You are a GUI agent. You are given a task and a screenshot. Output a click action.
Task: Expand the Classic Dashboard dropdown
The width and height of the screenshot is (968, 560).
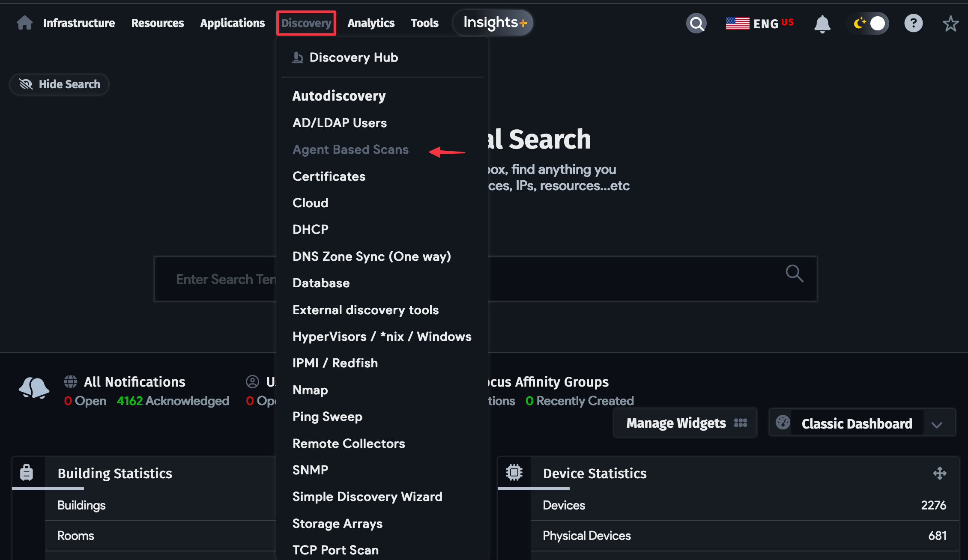pyautogui.click(x=937, y=425)
